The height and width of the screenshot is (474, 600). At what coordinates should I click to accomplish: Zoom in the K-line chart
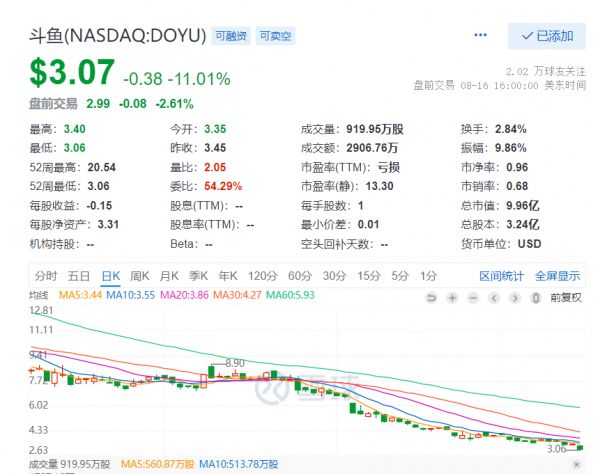pyautogui.click(x=452, y=297)
